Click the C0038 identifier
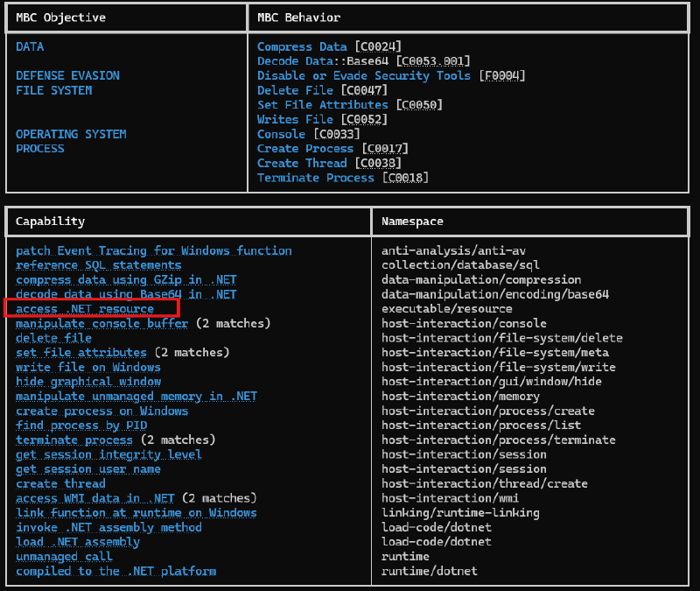 click(378, 164)
